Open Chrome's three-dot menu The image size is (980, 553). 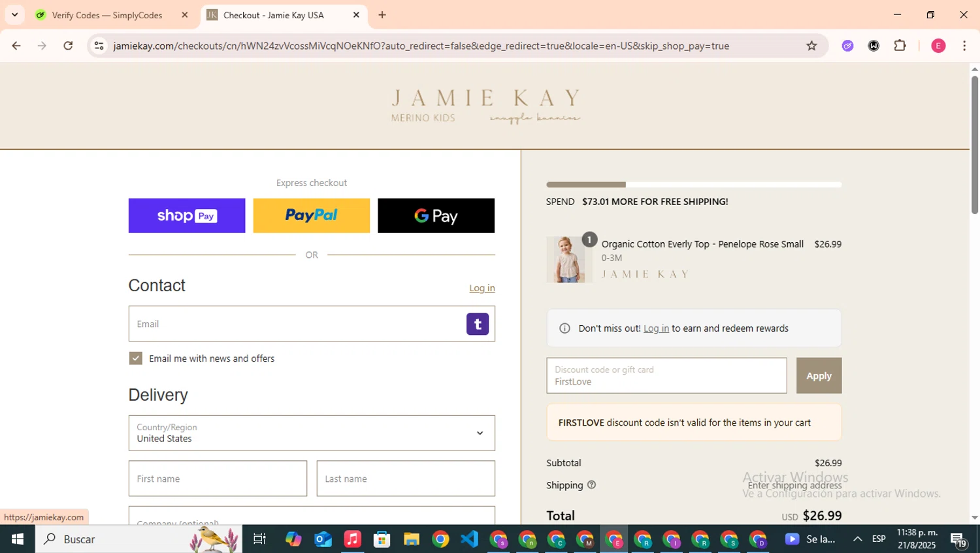click(x=964, y=46)
